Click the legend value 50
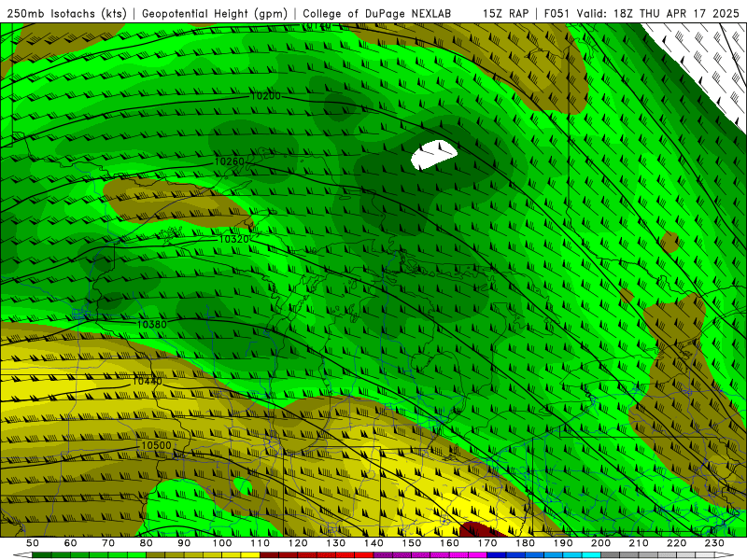Image resolution: width=747 pixels, height=560 pixels. tap(33, 543)
